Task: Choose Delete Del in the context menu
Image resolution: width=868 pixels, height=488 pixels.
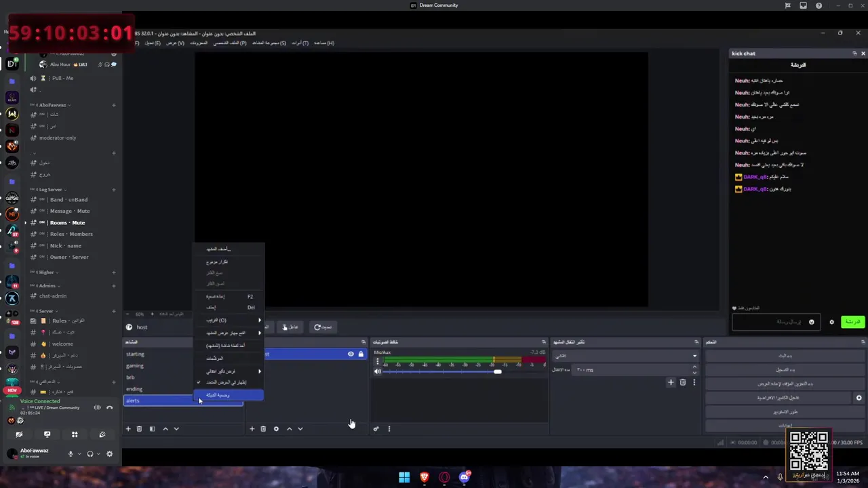Action: click(228, 307)
